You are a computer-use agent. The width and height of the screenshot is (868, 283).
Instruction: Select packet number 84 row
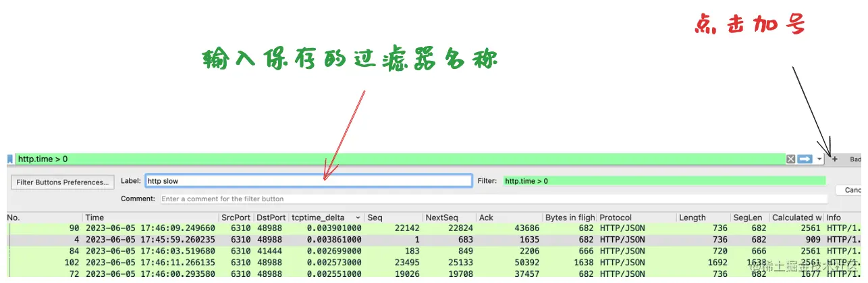[434, 251]
